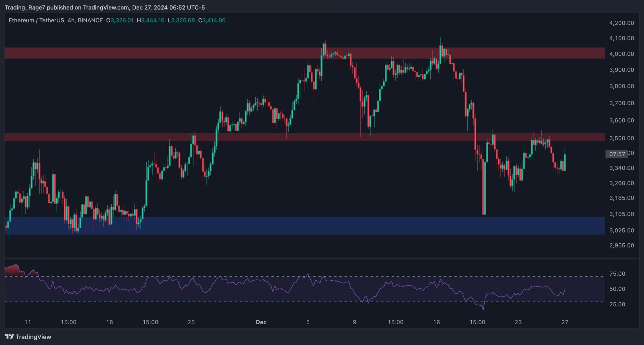Click the 27 date on time axis
This screenshot has height=345, width=644.
point(565,322)
